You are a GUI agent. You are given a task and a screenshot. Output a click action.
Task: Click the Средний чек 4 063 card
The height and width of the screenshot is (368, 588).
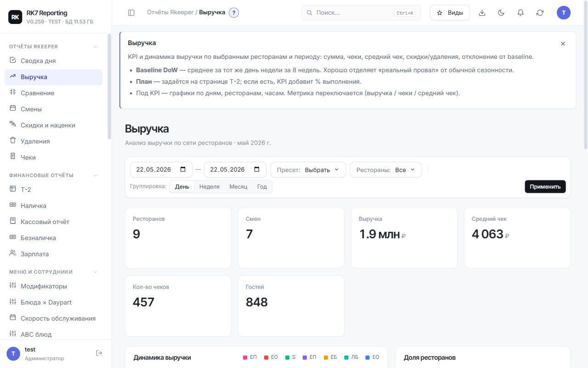click(x=517, y=238)
